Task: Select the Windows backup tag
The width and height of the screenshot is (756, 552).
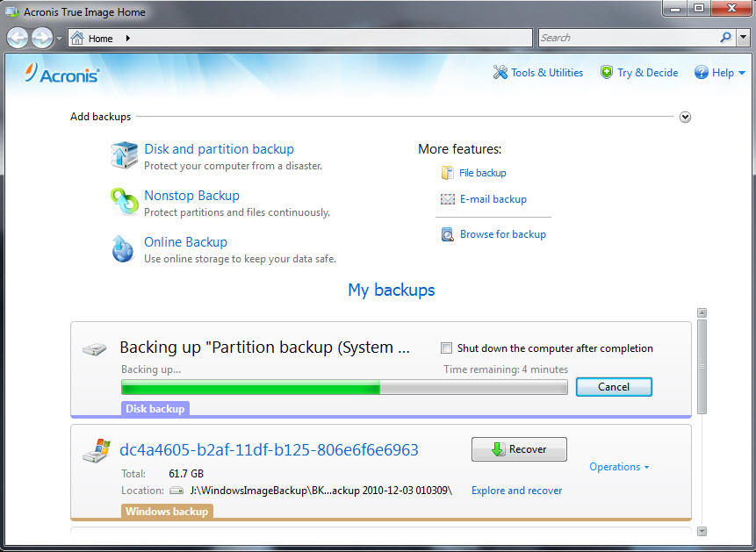Action: tap(167, 512)
